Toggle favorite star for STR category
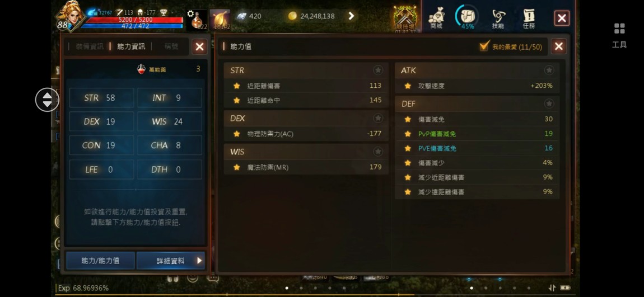This screenshot has height=297, width=644. click(378, 70)
